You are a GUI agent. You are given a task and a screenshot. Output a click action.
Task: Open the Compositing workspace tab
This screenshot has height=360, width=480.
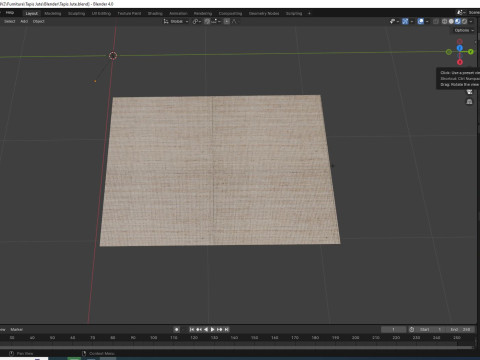point(230,13)
